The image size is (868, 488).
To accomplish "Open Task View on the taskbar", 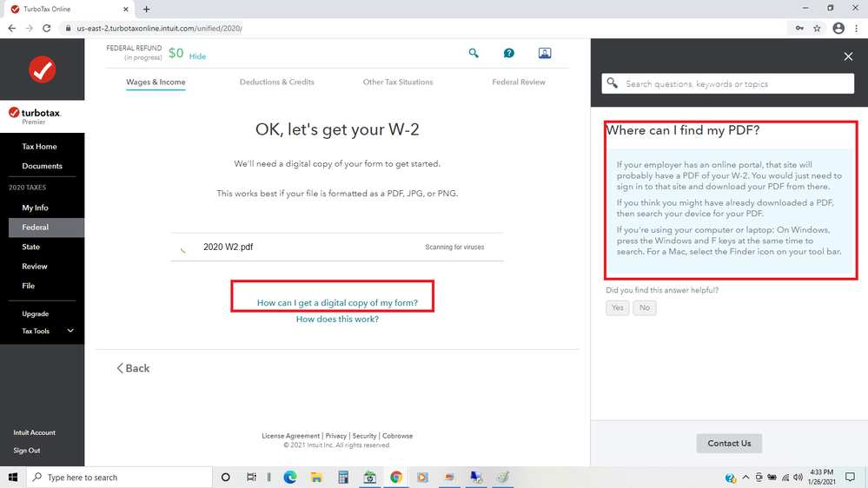I will (251, 477).
